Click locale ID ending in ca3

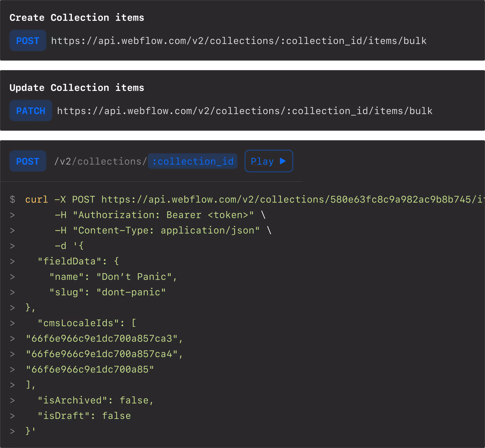[x=104, y=338]
